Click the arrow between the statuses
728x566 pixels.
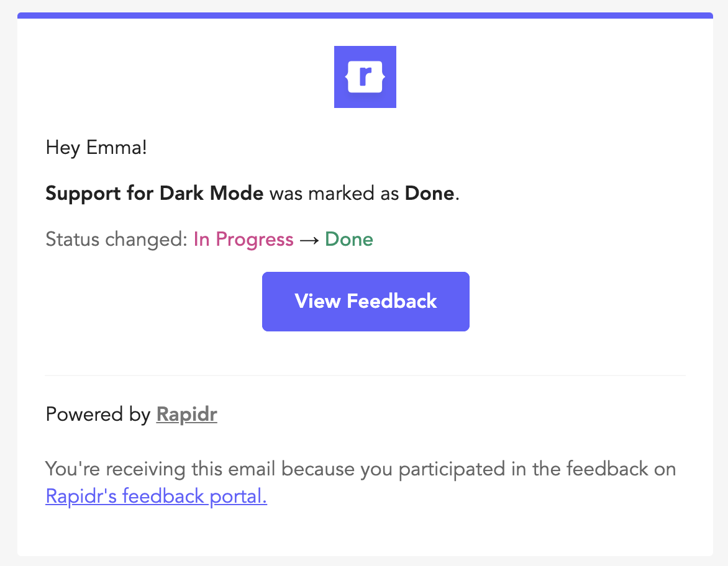(x=309, y=240)
